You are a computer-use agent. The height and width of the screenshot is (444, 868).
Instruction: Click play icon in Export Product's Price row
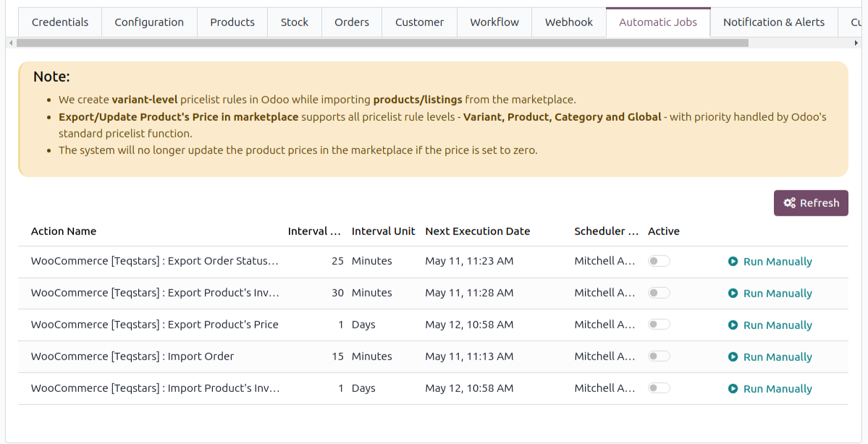[x=733, y=325]
